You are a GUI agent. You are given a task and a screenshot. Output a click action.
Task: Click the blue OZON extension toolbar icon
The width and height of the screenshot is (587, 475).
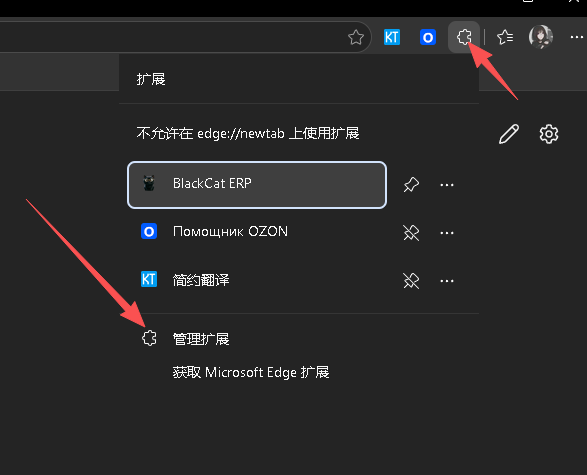[x=428, y=37]
